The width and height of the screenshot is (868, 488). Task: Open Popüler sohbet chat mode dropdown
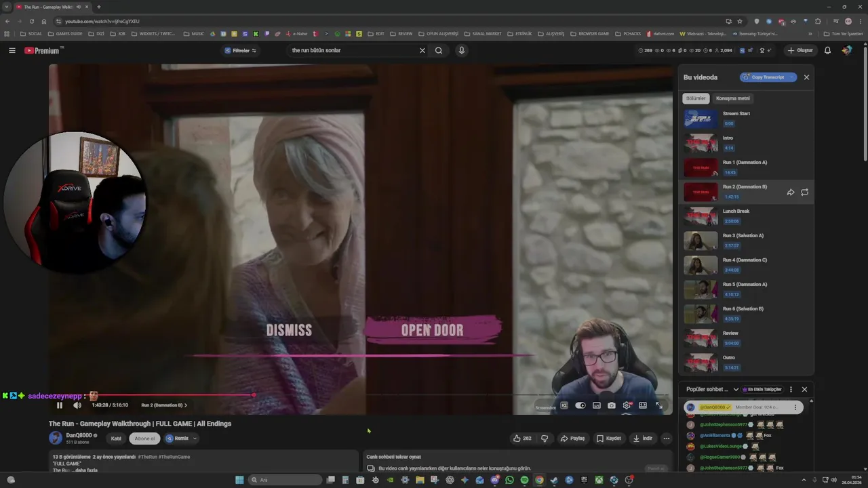(713, 390)
